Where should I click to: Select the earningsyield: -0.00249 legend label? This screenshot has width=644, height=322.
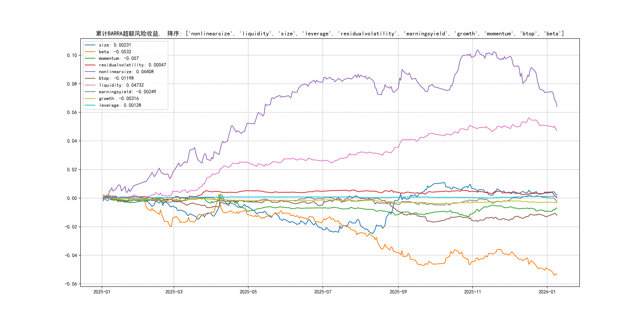pyautogui.click(x=127, y=92)
